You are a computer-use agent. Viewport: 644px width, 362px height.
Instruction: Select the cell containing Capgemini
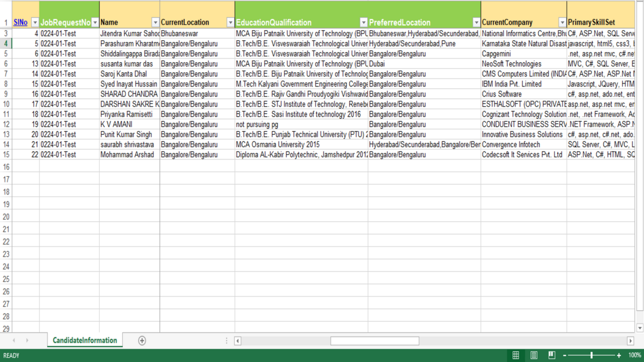point(523,54)
